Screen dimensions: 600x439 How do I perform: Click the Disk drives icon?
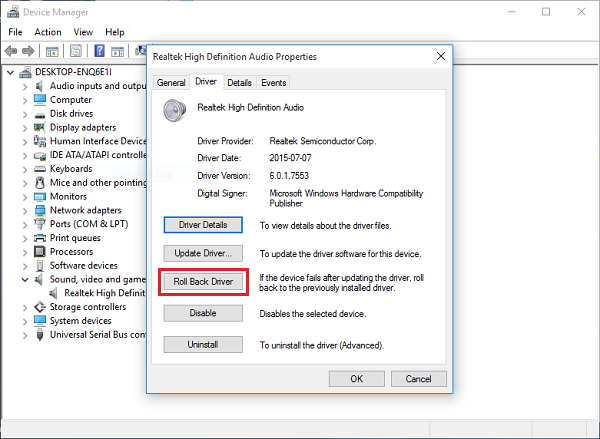pyautogui.click(x=40, y=114)
